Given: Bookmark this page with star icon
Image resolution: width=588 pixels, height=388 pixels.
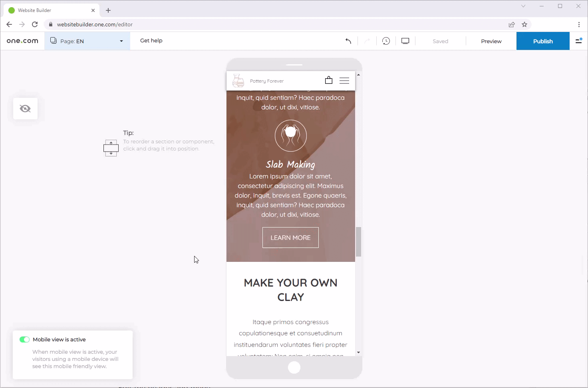Looking at the screenshot, I should click(x=524, y=24).
